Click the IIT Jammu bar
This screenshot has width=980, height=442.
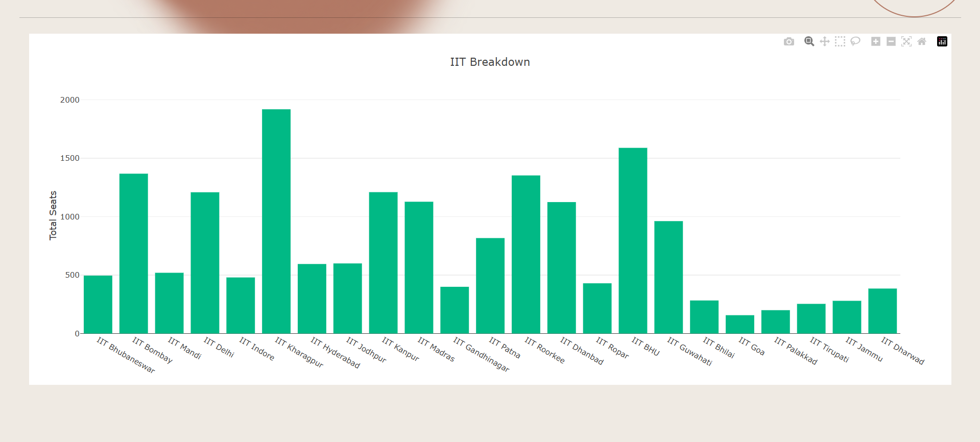pos(847,317)
